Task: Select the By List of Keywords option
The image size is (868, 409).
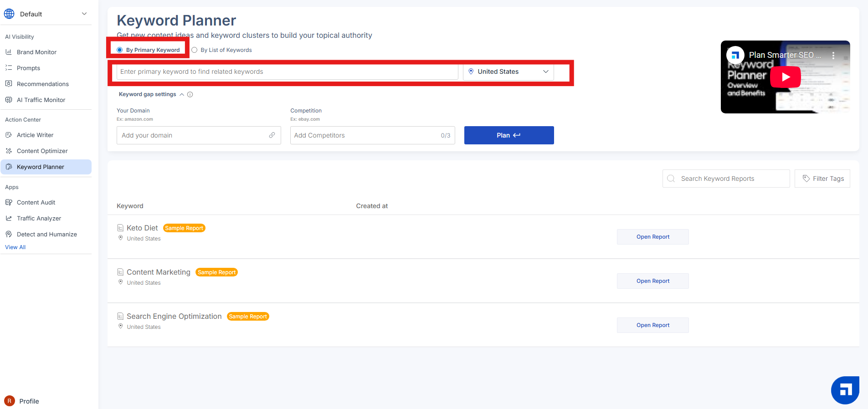Action: (222, 50)
